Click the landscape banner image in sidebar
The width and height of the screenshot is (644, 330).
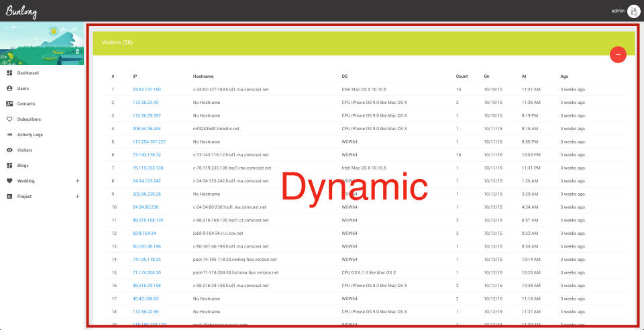coord(42,44)
